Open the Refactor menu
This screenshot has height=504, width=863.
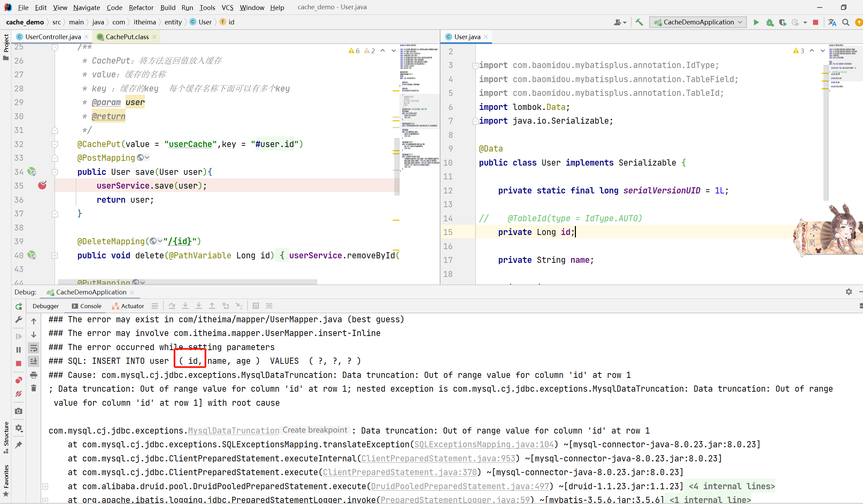click(x=141, y=7)
